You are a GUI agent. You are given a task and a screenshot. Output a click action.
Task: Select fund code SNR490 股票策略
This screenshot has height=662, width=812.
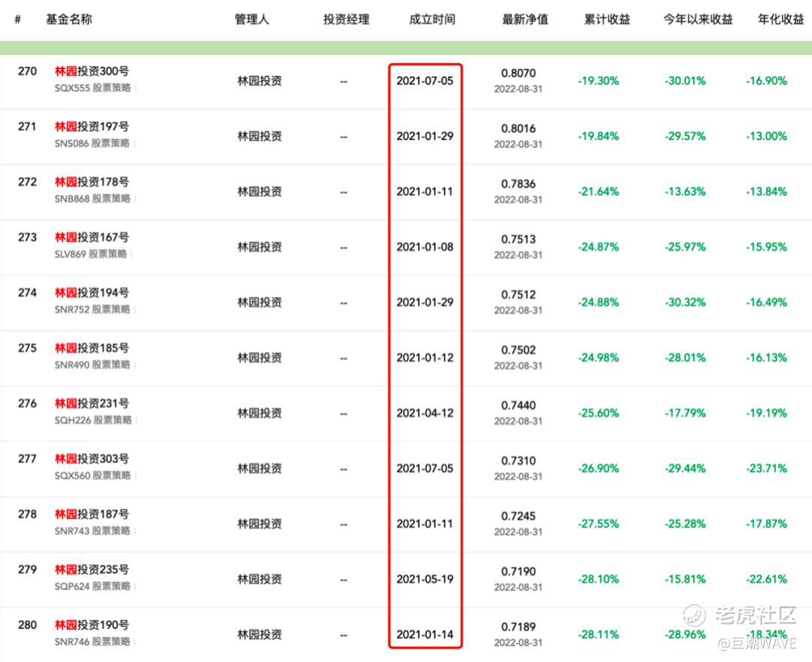tap(92, 366)
